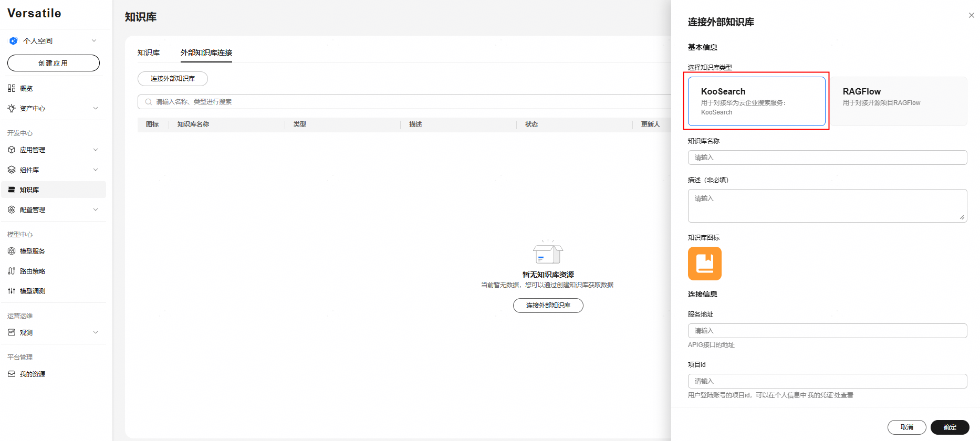This screenshot has width=980, height=441.
Task: Click the empty box illustration
Action: [x=548, y=251]
